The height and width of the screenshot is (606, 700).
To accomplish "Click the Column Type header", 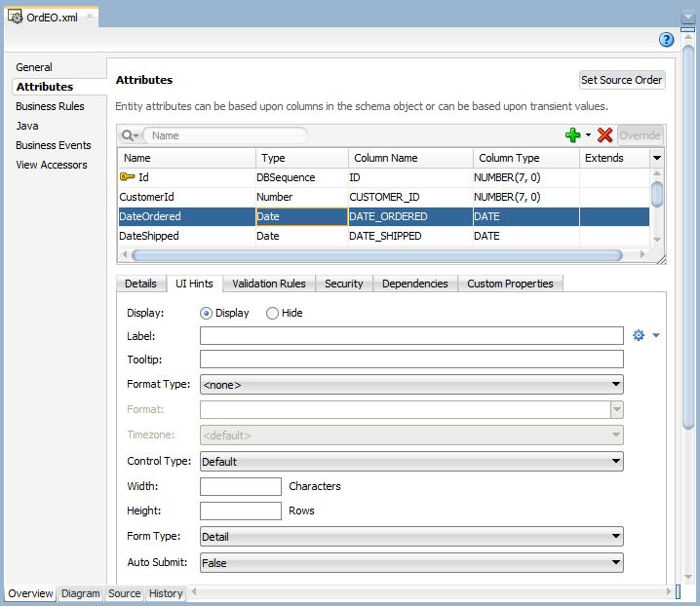I will point(526,158).
